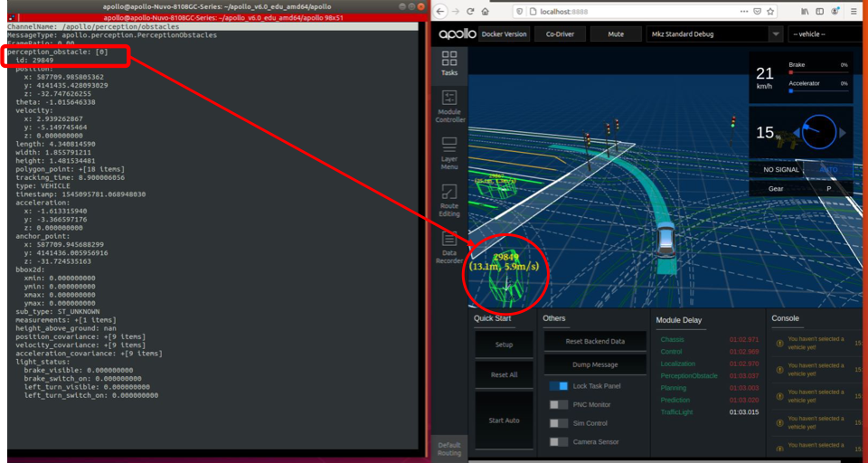Image resolution: width=868 pixels, height=463 pixels.
Task: Expand measurements 1 items in terminal
Action: click(x=66, y=320)
